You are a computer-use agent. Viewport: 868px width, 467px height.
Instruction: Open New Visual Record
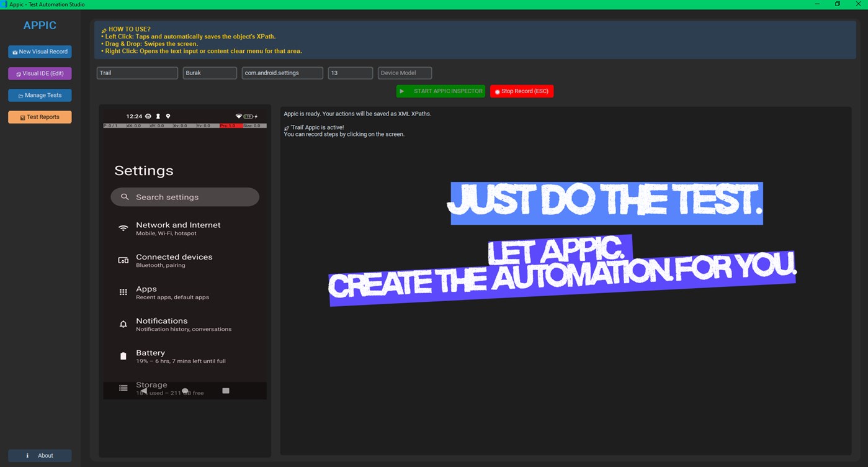tap(40, 52)
